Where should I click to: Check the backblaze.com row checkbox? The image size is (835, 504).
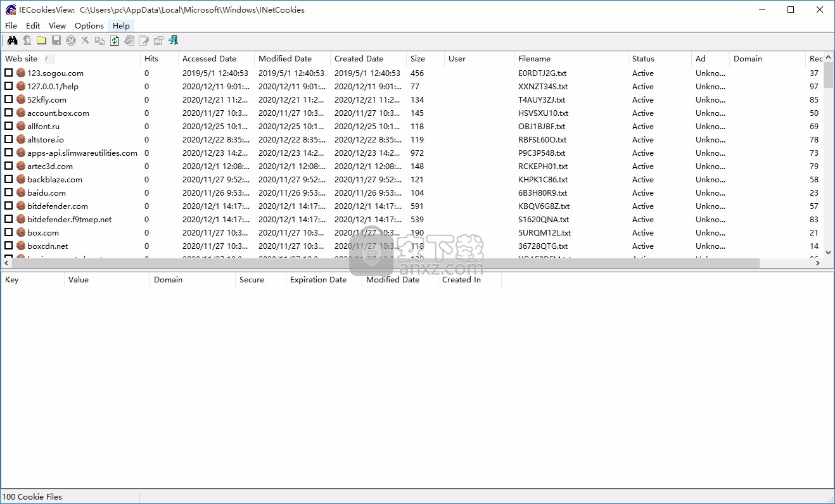tap(9, 179)
